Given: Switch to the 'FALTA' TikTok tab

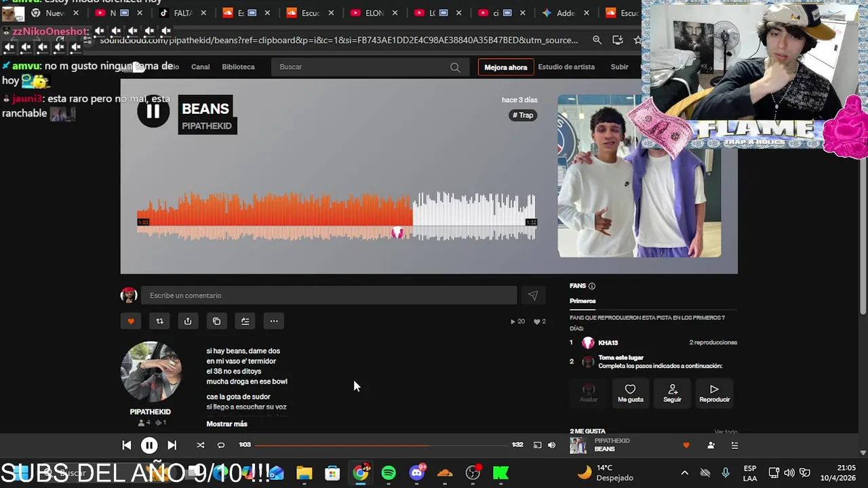Looking at the screenshot, I should click(183, 13).
